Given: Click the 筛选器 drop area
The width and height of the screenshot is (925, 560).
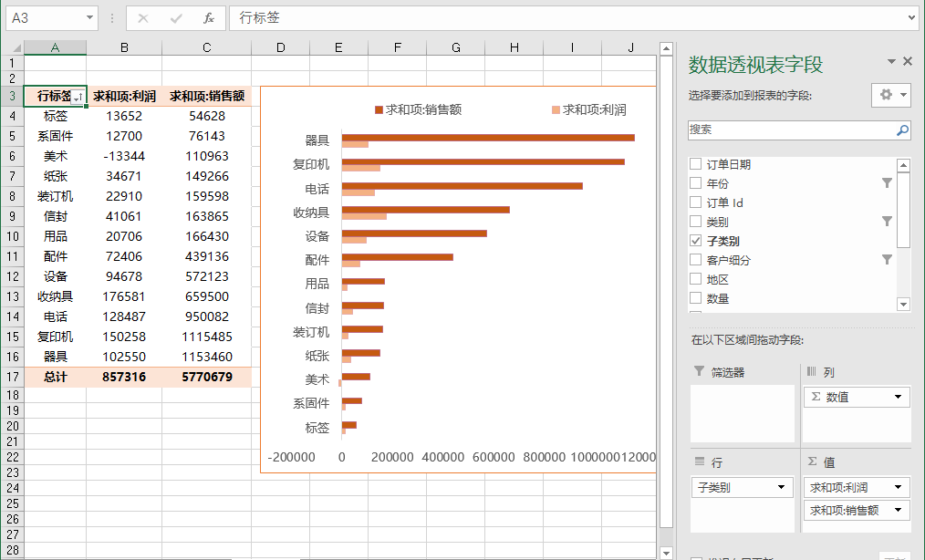Looking at the screenshot, I should pos(743,413).
